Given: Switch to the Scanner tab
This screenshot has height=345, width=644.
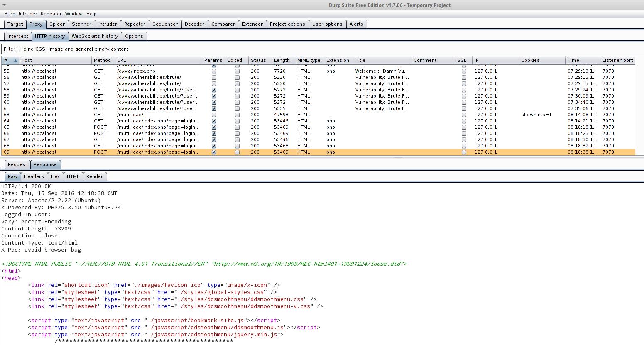Looking at the screenshot, I should (x=81, y=24).
